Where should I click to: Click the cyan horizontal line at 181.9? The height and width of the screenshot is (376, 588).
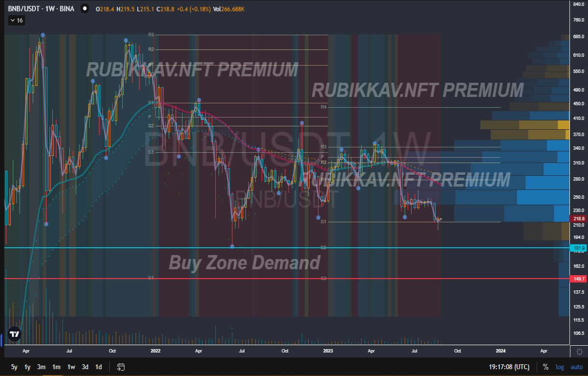(x=287, y=248)
